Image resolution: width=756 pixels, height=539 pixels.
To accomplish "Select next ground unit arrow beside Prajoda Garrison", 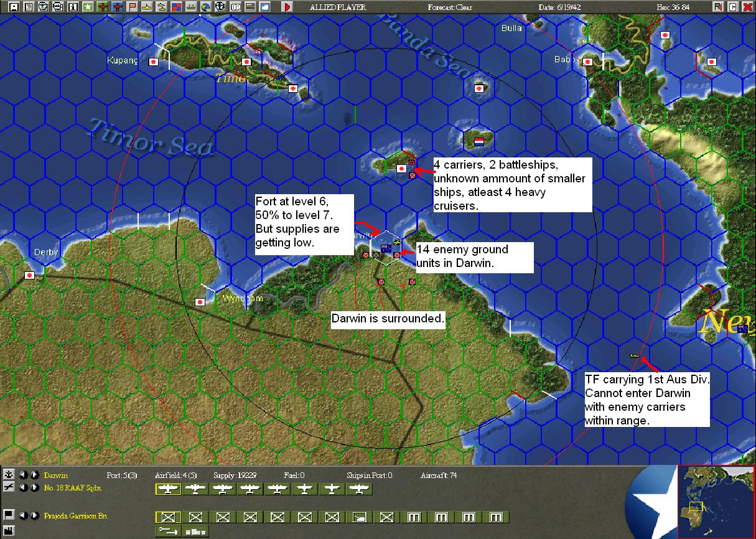I will [x=34, y=515].
